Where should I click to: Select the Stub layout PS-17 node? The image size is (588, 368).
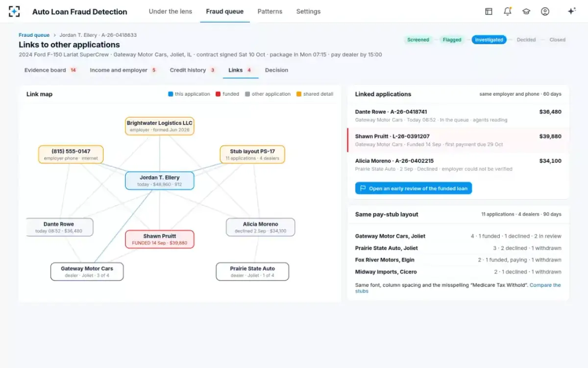click(x=252, y=155)
